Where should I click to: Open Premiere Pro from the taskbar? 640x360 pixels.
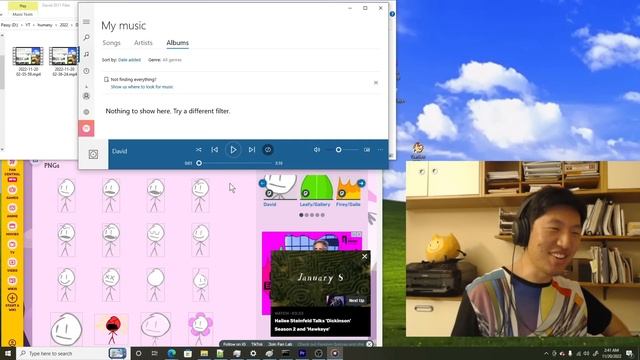coord(302,353)
